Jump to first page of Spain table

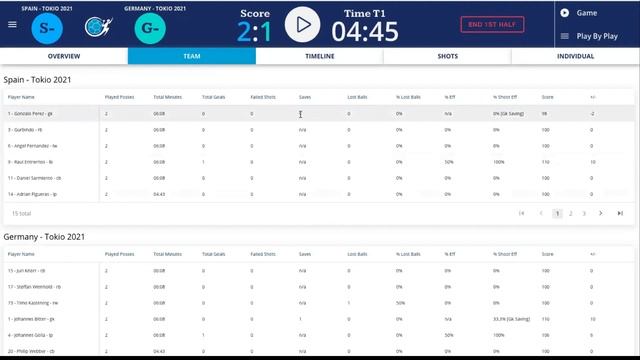521,213
